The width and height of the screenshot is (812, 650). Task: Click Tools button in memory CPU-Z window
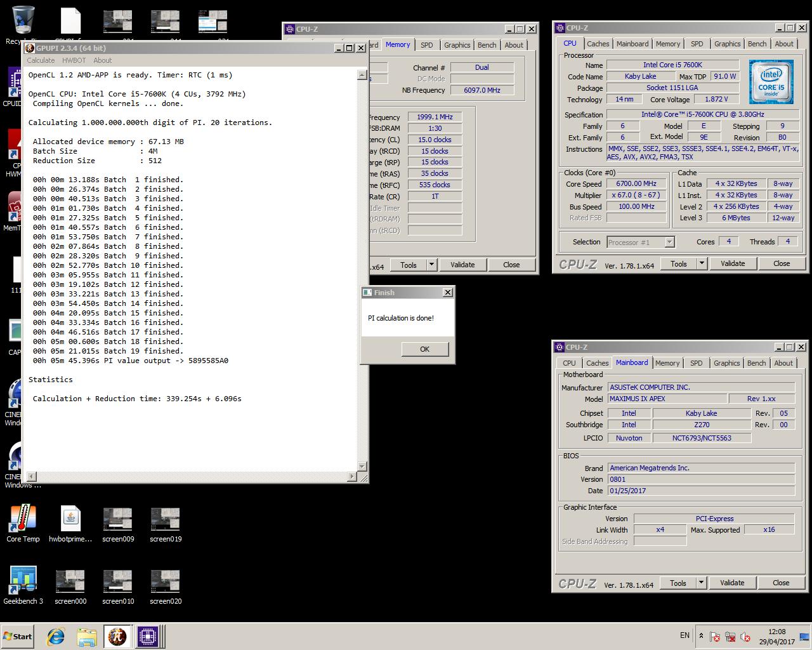click(x=409, y=265)
